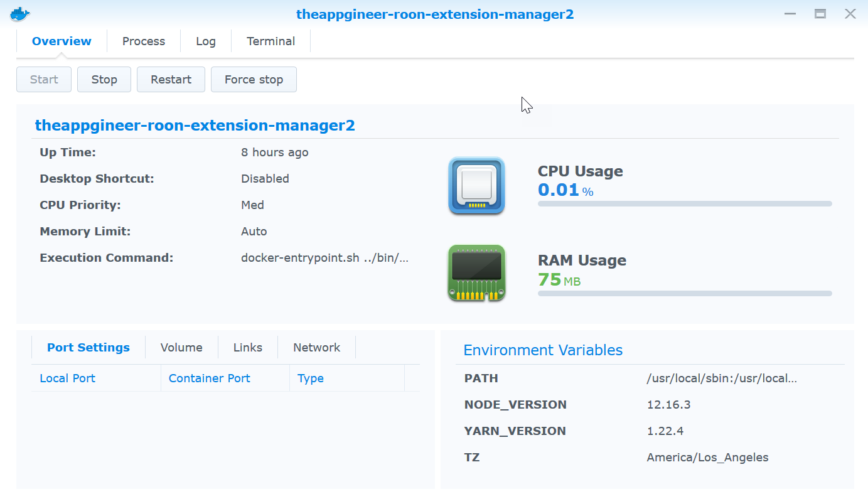This screenshot has width=868, height=499.
Task: Select the Overview tab
Action: pos(62,41)
